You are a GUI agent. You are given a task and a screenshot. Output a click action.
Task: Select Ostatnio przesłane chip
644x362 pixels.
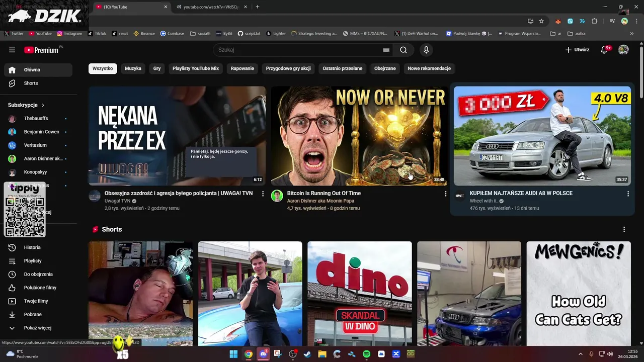pyautogui.click(x=343, y=68)
